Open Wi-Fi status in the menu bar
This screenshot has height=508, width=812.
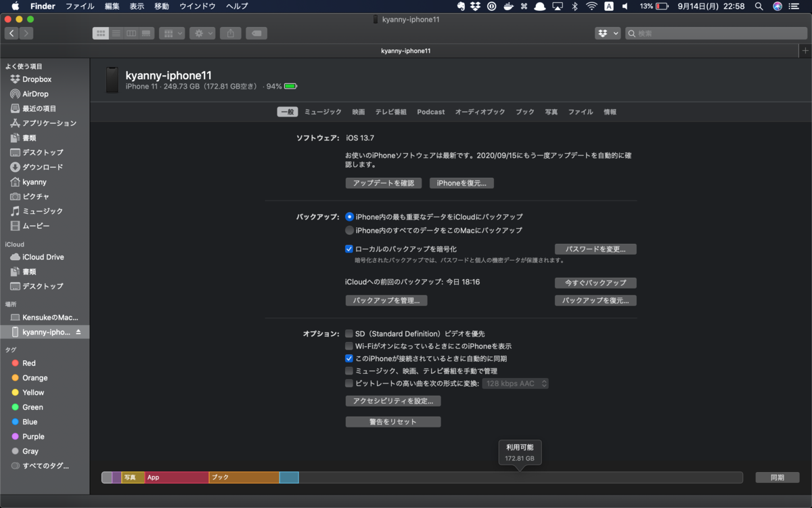[592, 6]
